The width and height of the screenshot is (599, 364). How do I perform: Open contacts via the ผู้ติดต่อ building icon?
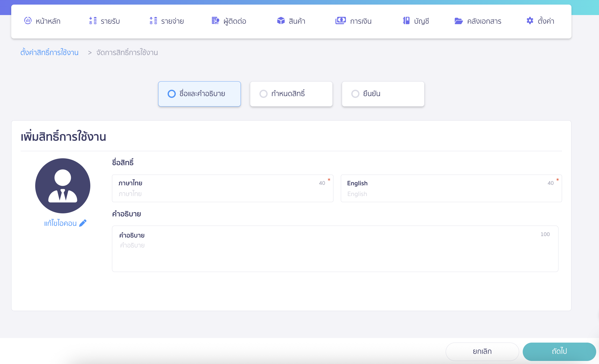click(216, 21)
